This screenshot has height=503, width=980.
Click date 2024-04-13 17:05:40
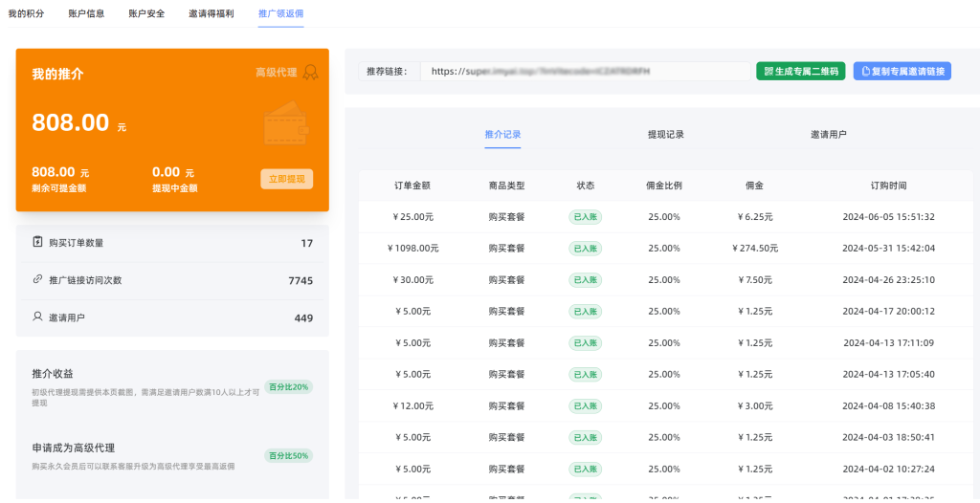coord(889,374)
